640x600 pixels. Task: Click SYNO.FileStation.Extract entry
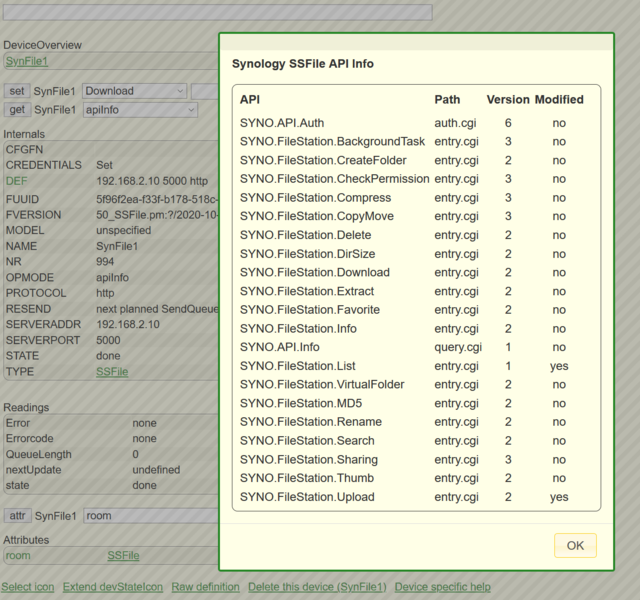[307, 291]
